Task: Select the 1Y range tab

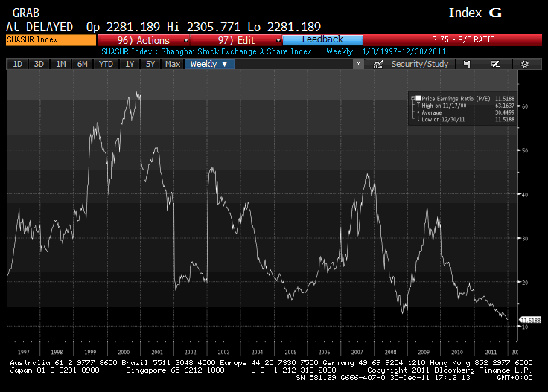Action: click(130, 64)
